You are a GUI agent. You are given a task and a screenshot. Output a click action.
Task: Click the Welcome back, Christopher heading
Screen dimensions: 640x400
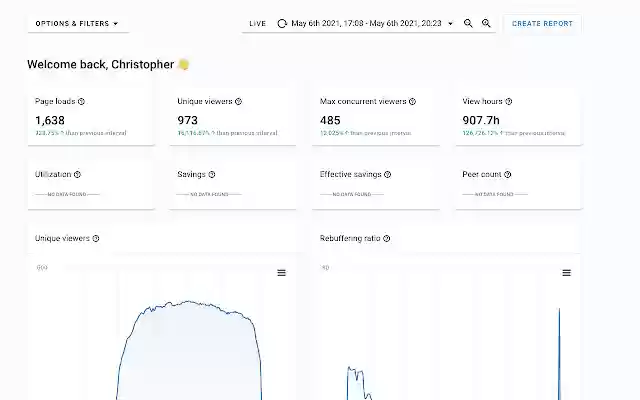click(101, 64)
